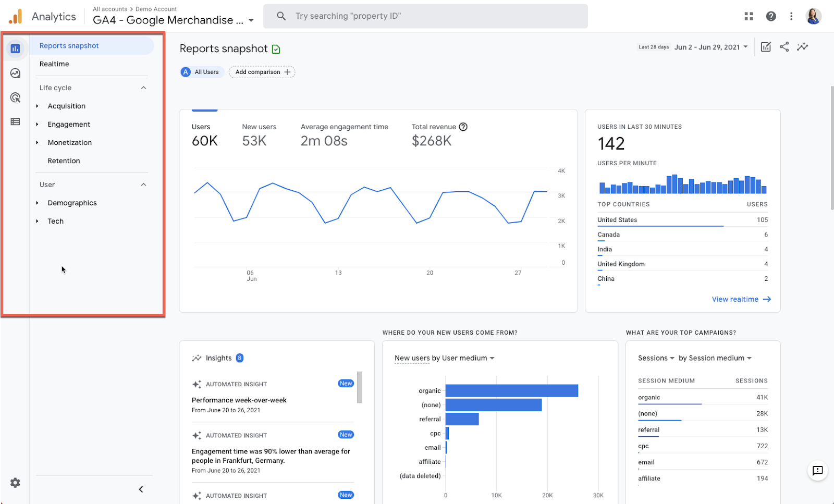The height and width of the screenshot is (504, 834).
Task: Collapse the Life cycle section
Action: click(143, 88)
